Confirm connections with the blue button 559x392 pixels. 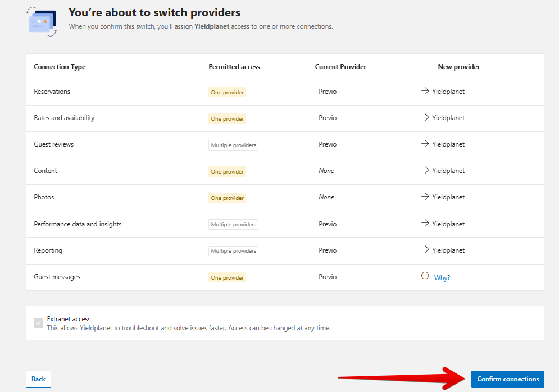[508, 379]
